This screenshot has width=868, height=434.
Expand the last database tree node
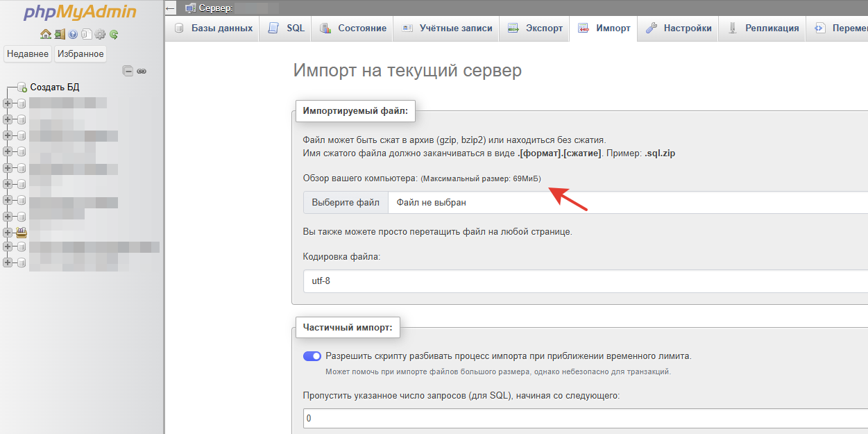pos(8,262)
